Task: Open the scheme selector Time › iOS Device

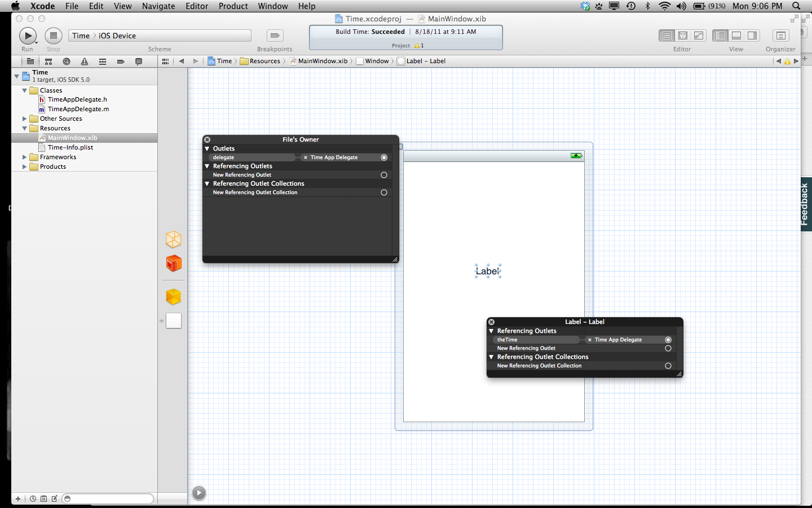Action: click(x=160, y=36)
